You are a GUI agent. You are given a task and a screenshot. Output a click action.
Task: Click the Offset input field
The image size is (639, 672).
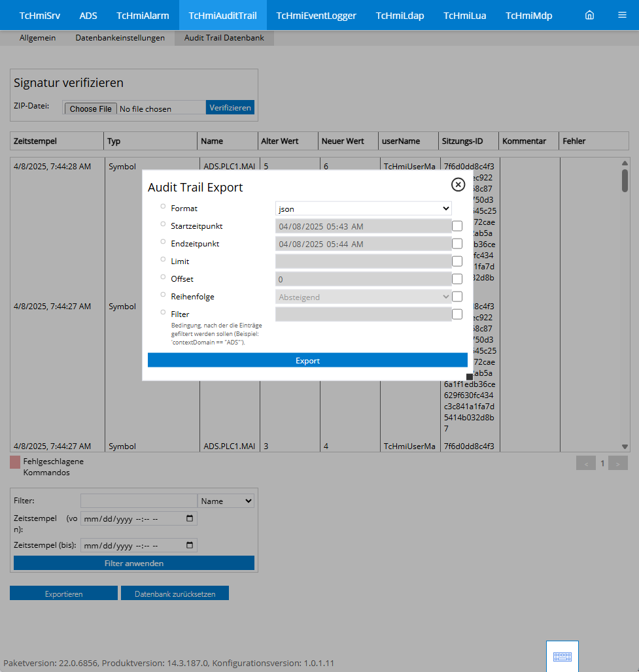(363, 279)
